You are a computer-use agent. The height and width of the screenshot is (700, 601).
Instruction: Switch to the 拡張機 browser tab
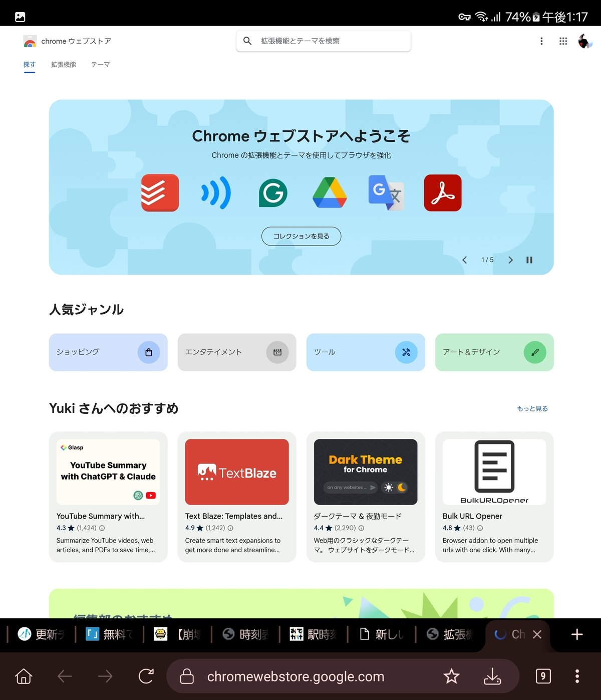[x=450, y=634]
